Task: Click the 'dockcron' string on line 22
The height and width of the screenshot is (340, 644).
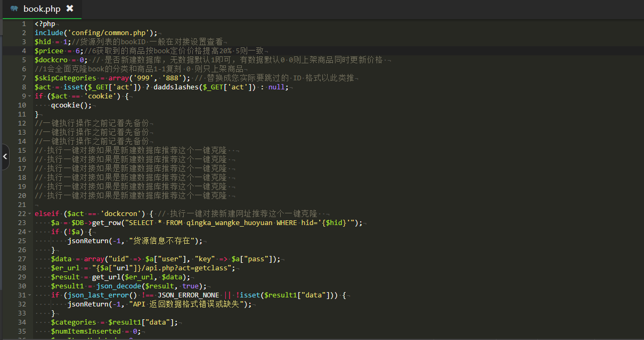Action: click(x=121, y=213)
